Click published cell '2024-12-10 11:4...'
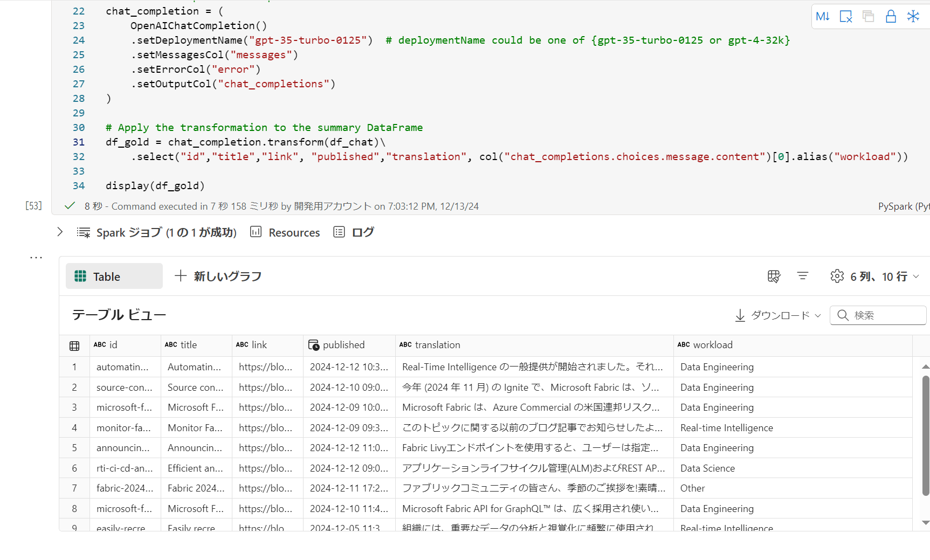 coord(349,509)
